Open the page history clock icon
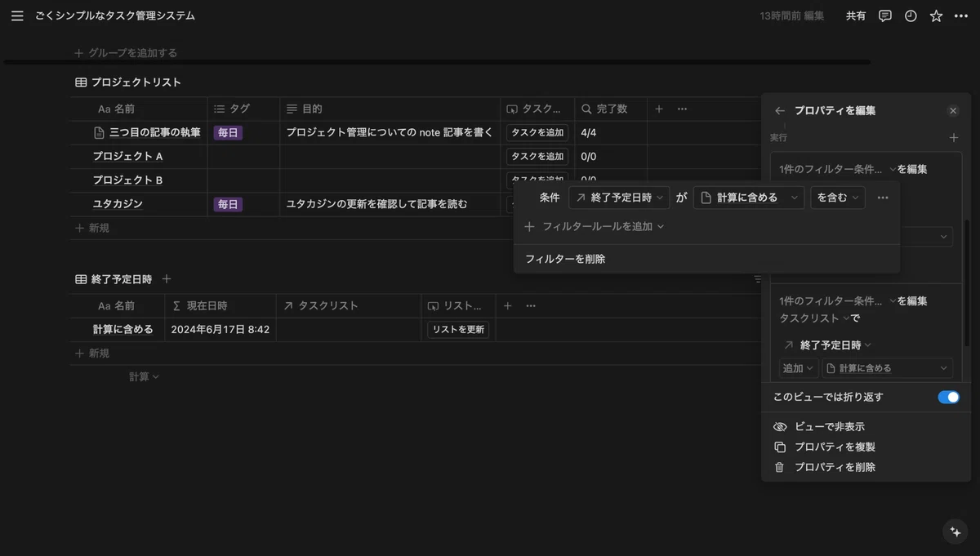The height and width of the screenshot is (556, 980). click(911, 16)
